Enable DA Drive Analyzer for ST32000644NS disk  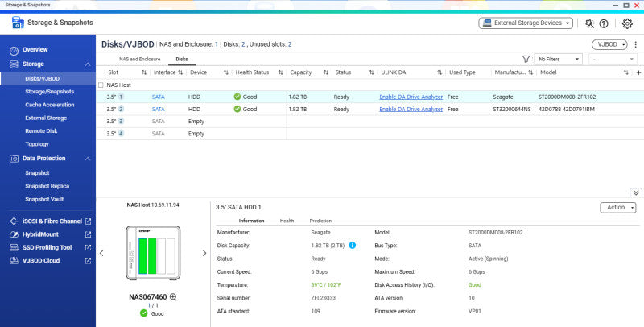point(411,110)
